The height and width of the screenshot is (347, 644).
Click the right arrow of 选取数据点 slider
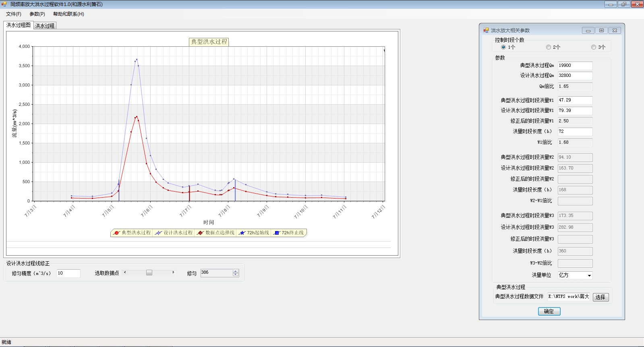(173, 273)
